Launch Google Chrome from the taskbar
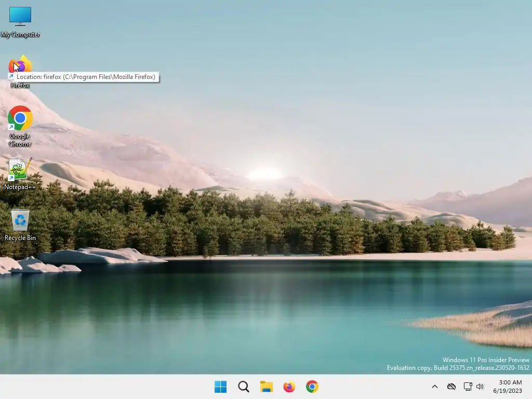This screenshot has height=399, width=532. [312, 387]
